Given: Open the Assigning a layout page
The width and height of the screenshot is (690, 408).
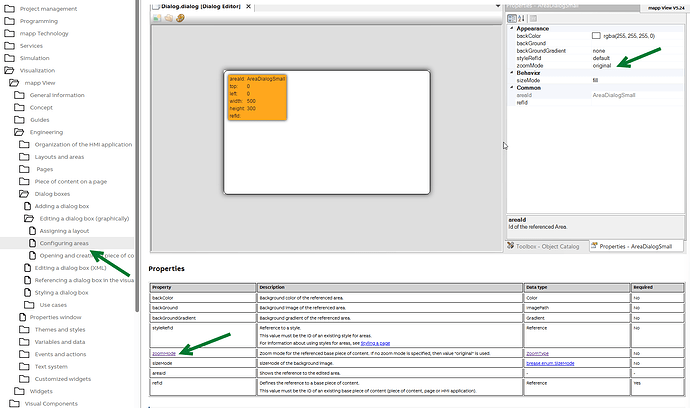Looking at the screenshot, I should click(64, 231).
